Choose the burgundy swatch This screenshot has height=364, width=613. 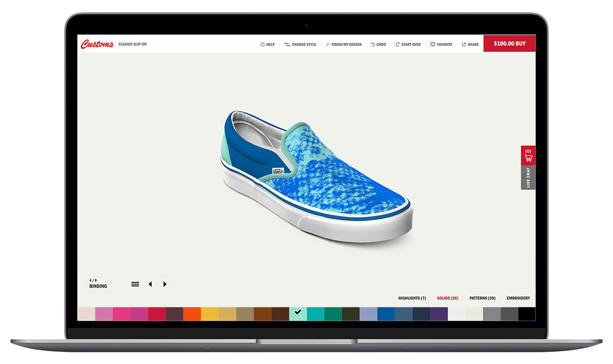coord(175,313)
